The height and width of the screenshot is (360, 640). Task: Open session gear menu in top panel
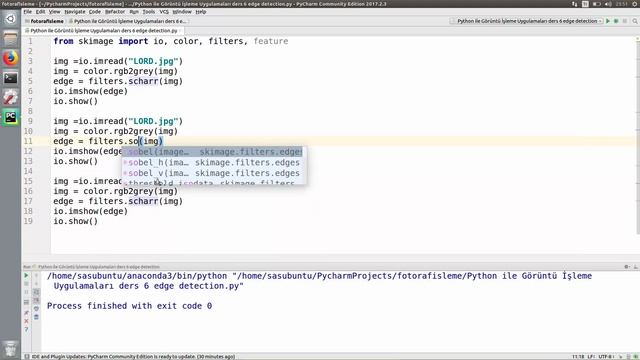[634, 4]
